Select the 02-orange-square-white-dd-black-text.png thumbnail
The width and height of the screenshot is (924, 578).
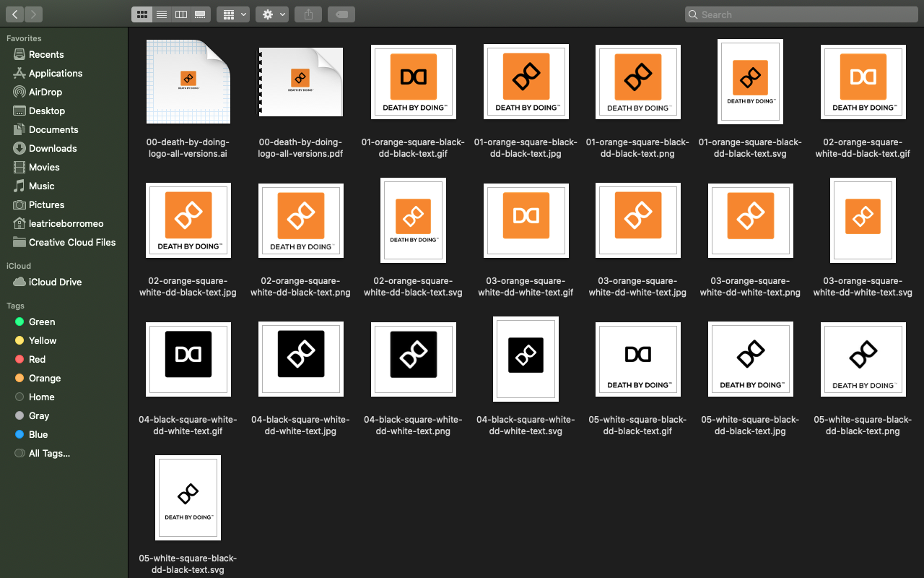tap(300, 220)
